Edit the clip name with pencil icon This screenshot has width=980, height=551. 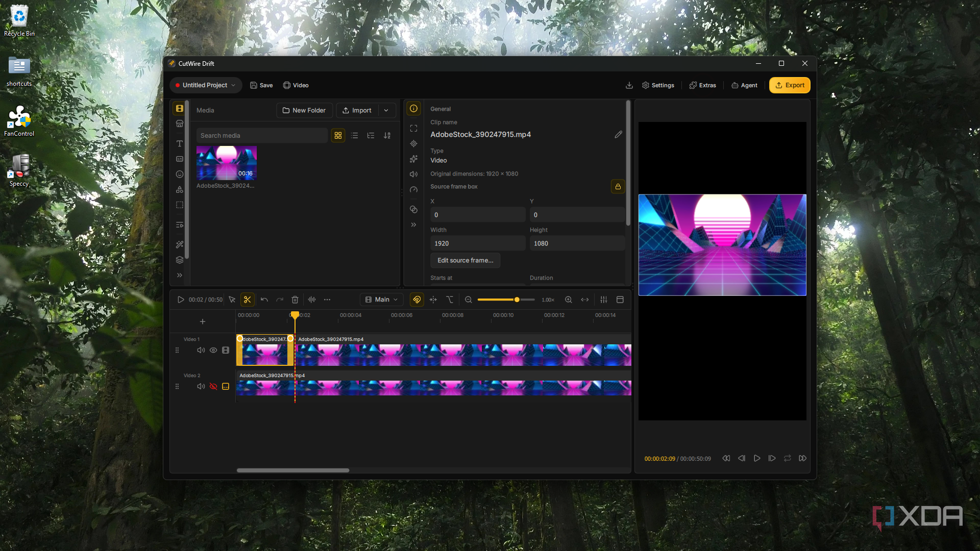(618, 134)
